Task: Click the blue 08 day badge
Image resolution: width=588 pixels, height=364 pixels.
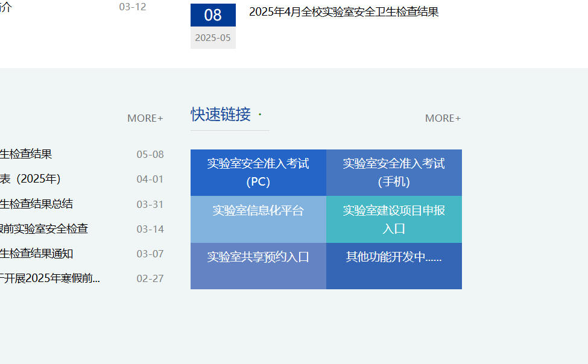Action: [213, 15]
